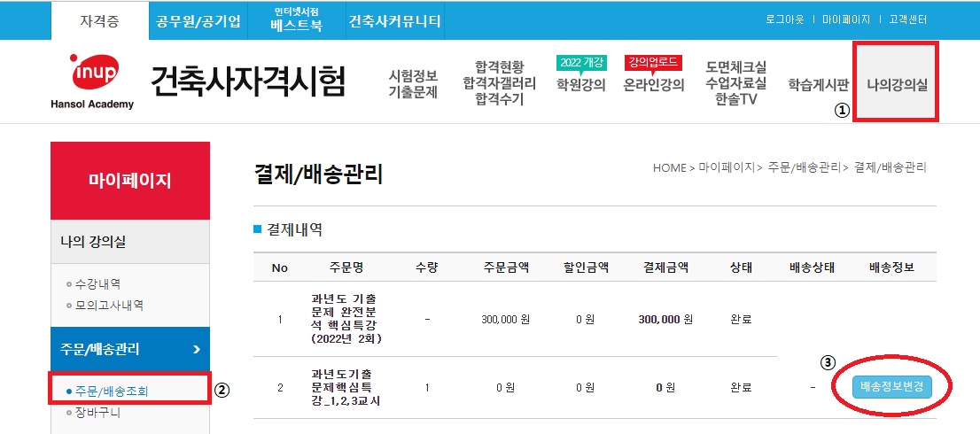
Task: Open the inup Hansol Academy logo
Action: pyautogui.click(x=92, y=81)
